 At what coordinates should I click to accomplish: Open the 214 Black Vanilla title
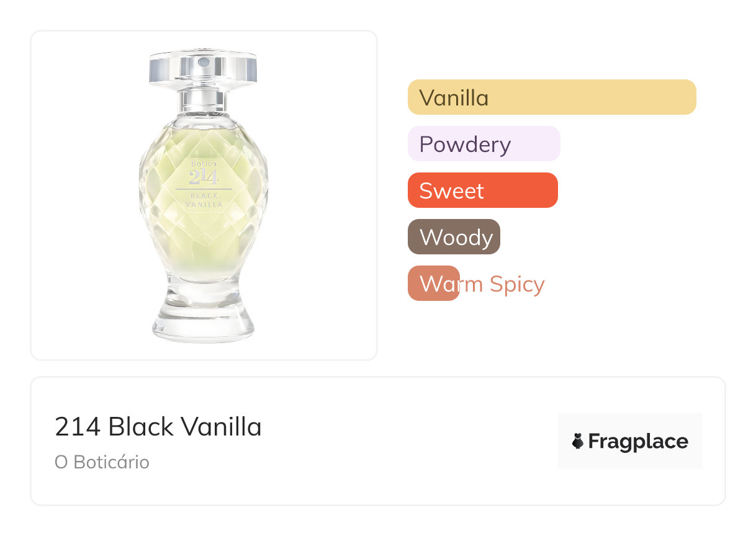click(x=158, y=427)
